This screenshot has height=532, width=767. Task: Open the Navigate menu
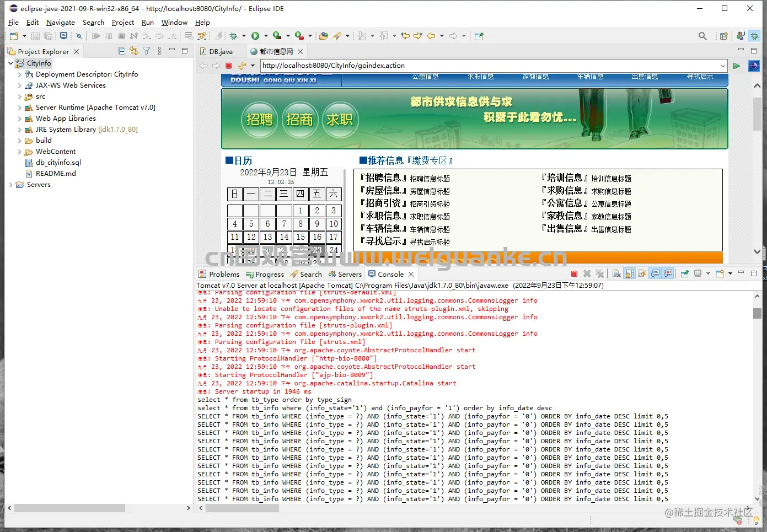60,23
